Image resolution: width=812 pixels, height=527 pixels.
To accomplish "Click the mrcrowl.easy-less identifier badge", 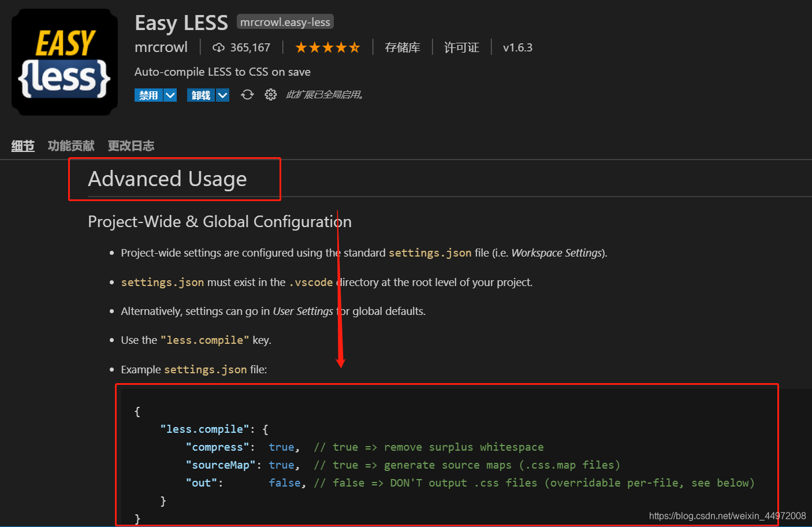I will pyautogui.click(x=285, y=22).
